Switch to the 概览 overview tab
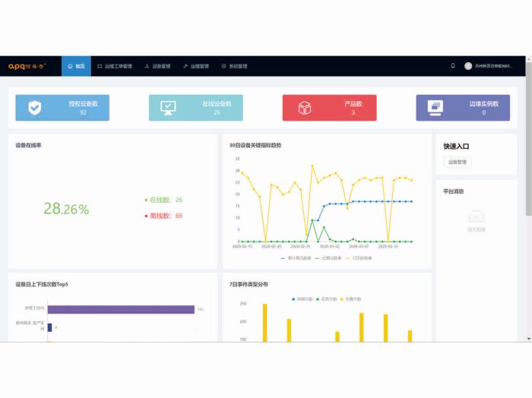The width and height of the screenshot is (532, 398). point(76,66)
